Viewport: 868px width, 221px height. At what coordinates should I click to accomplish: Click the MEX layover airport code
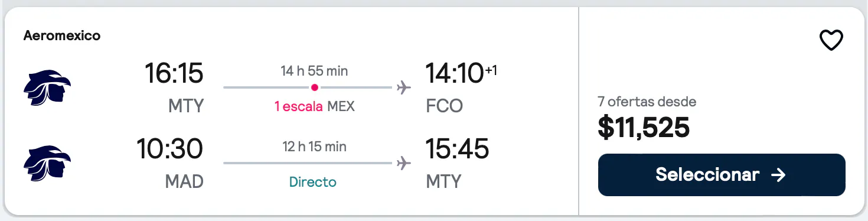(341, 106)
